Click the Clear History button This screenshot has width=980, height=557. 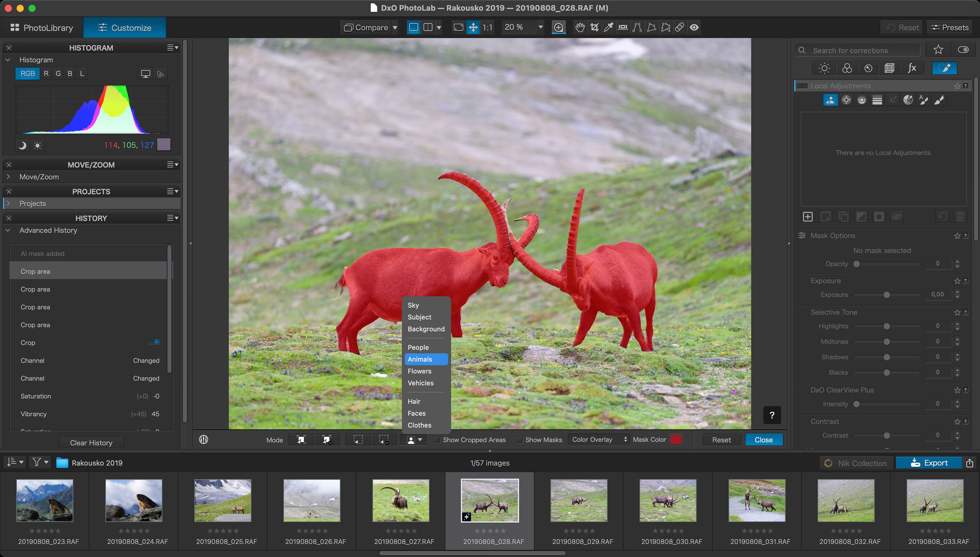point(91,443)
